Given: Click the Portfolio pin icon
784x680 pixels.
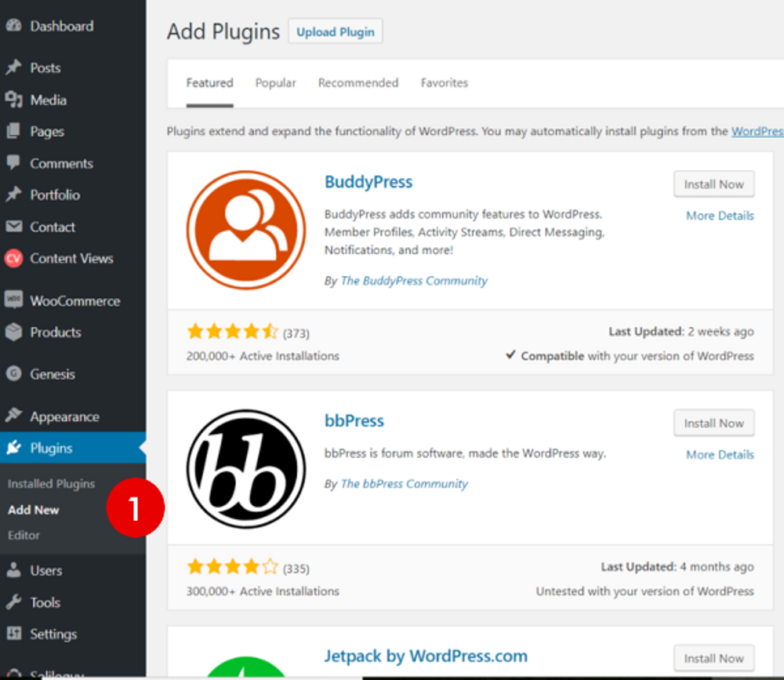Looking at the screenshot, I should point(14,195).
